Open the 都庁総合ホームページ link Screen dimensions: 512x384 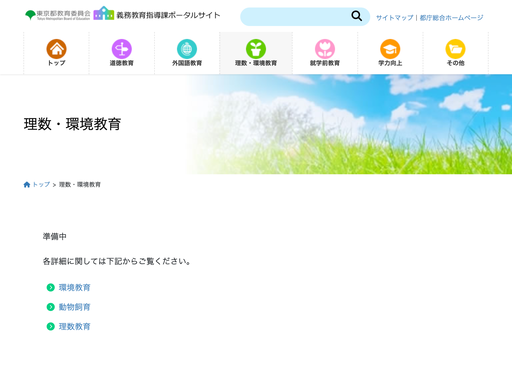pos(451,18)
